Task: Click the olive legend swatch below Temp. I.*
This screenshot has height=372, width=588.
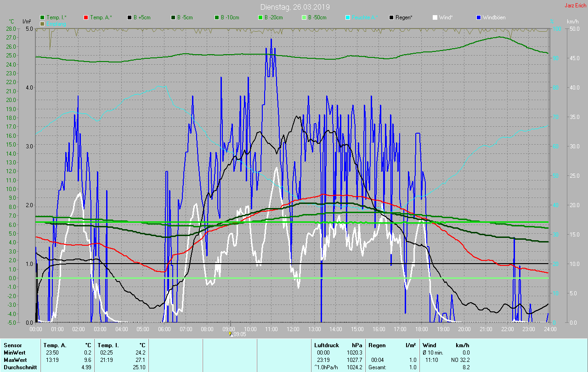Action: point(43,23)
